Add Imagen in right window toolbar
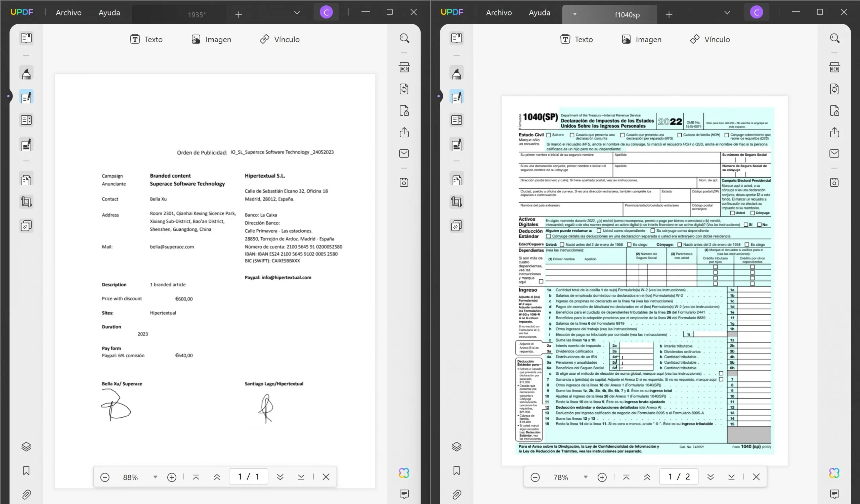The height and width of the screenshot is (504, 860). (x=642, y=39)
